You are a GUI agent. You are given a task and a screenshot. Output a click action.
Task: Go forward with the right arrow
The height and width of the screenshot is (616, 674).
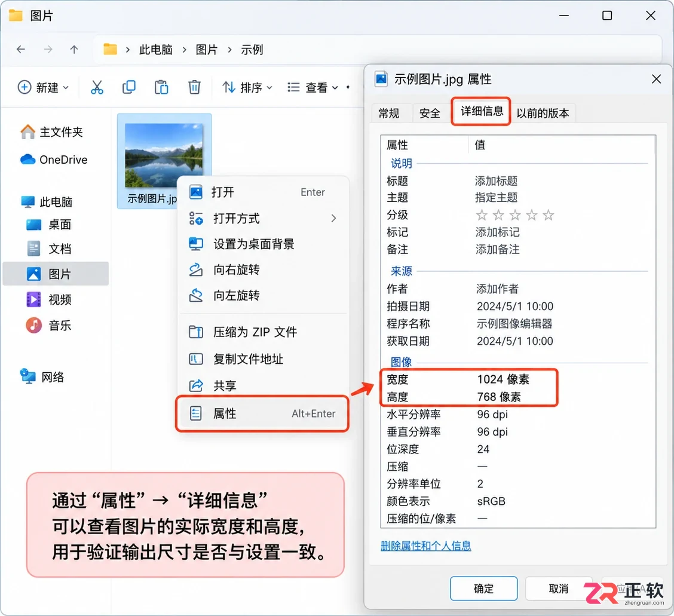(x=48, y=50)
